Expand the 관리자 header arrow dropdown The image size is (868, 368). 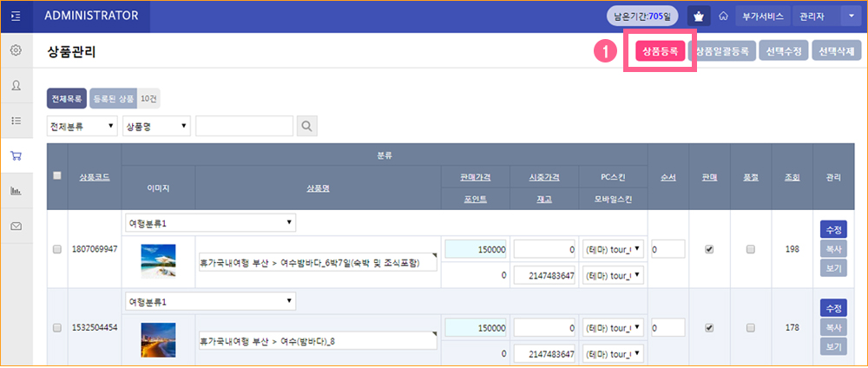851,16
